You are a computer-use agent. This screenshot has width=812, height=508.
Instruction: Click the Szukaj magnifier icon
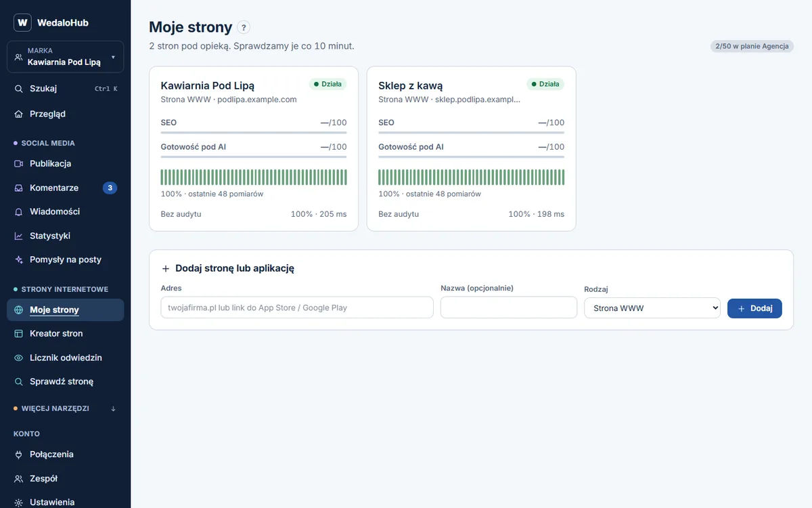[x=19, y=89]
